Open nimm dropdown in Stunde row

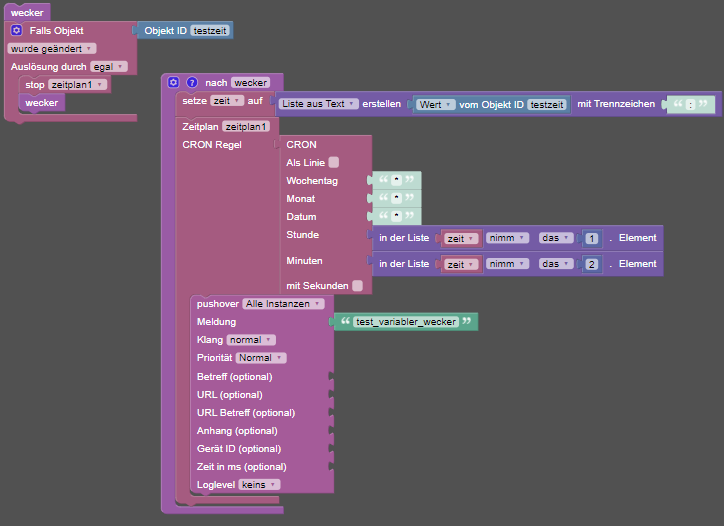(507, 238)
